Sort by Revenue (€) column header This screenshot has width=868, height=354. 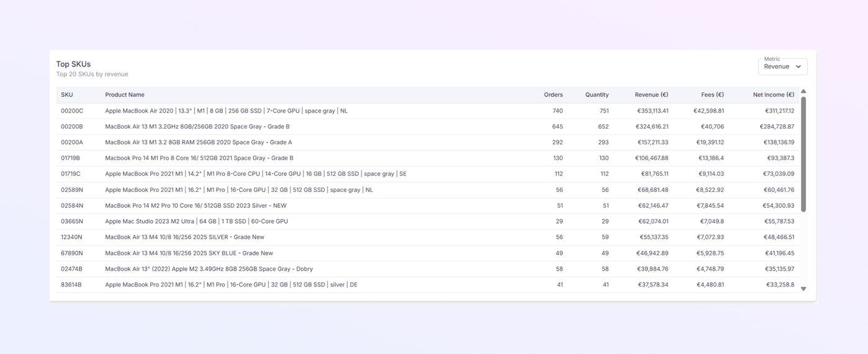click(651, 95)
